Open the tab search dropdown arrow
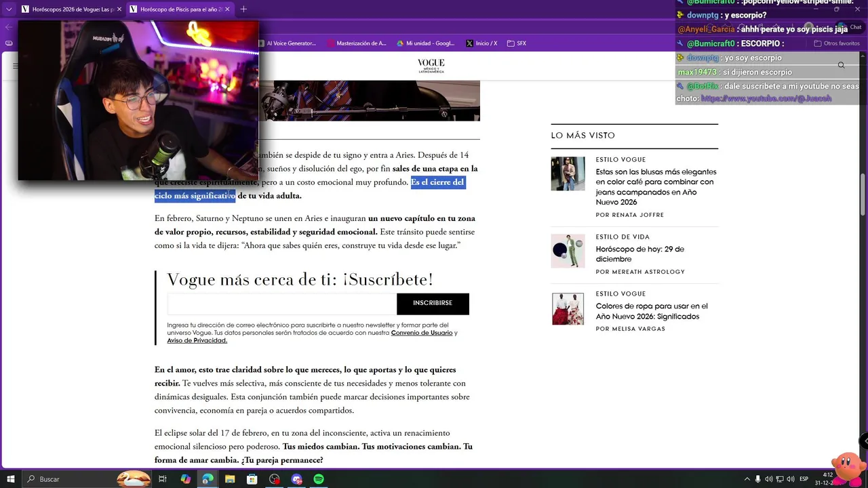Screen dimensions: 868x488 (9, 9)
